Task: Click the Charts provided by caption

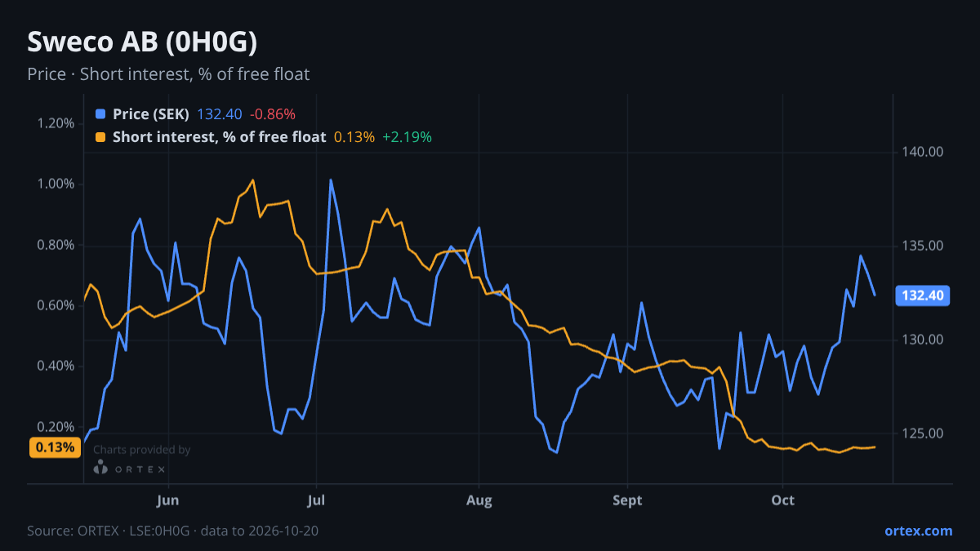Action: pos(142,450)
